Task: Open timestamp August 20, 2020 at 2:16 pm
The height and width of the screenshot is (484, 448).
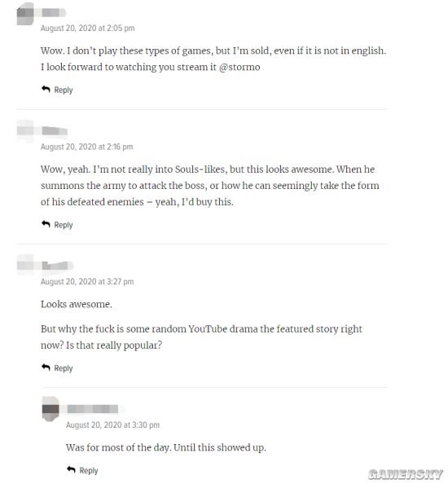Action: (x=86, y=147)
